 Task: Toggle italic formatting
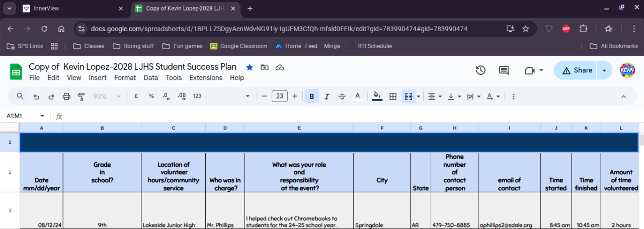tap(327, 96)
